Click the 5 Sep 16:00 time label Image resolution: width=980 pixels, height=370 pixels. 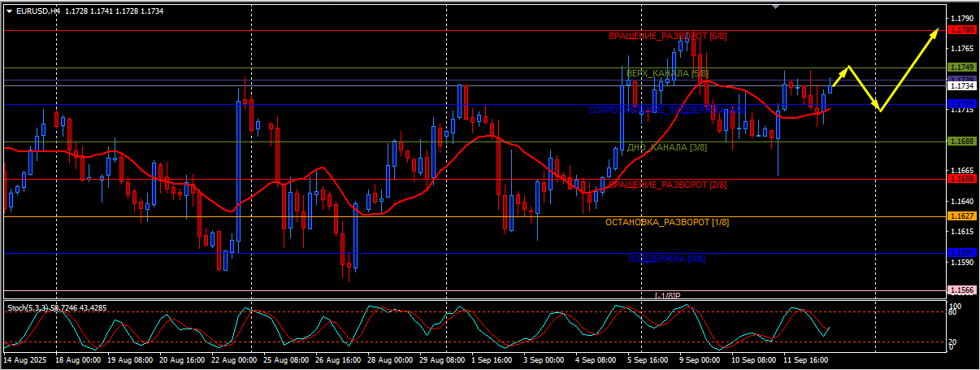click(649, 358)
